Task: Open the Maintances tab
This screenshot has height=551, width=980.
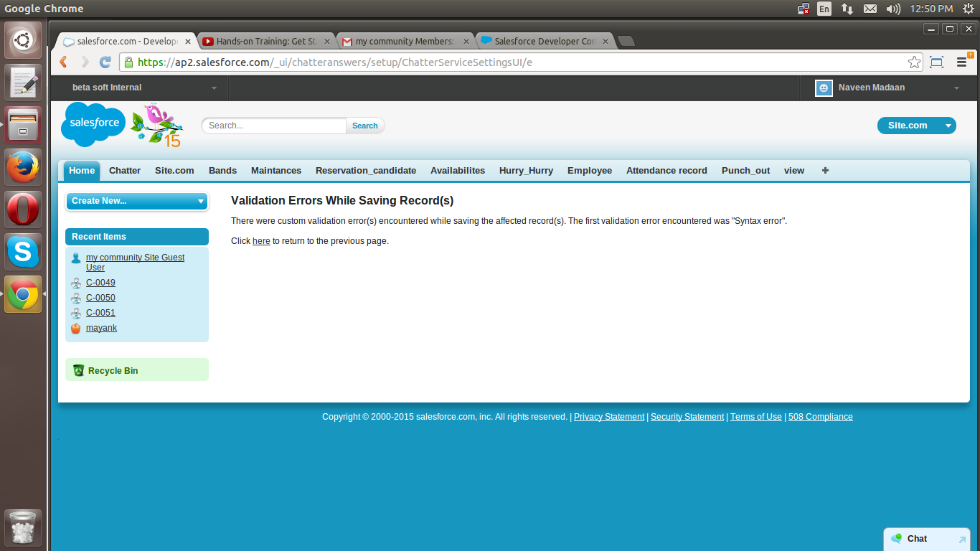Action: pyautogui.click(x=276, y=170)
